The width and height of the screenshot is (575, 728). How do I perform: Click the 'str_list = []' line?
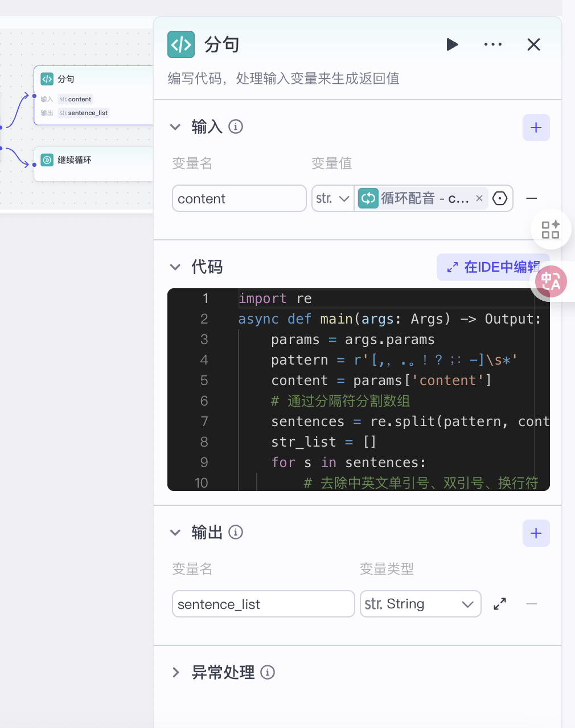point(323,442)
